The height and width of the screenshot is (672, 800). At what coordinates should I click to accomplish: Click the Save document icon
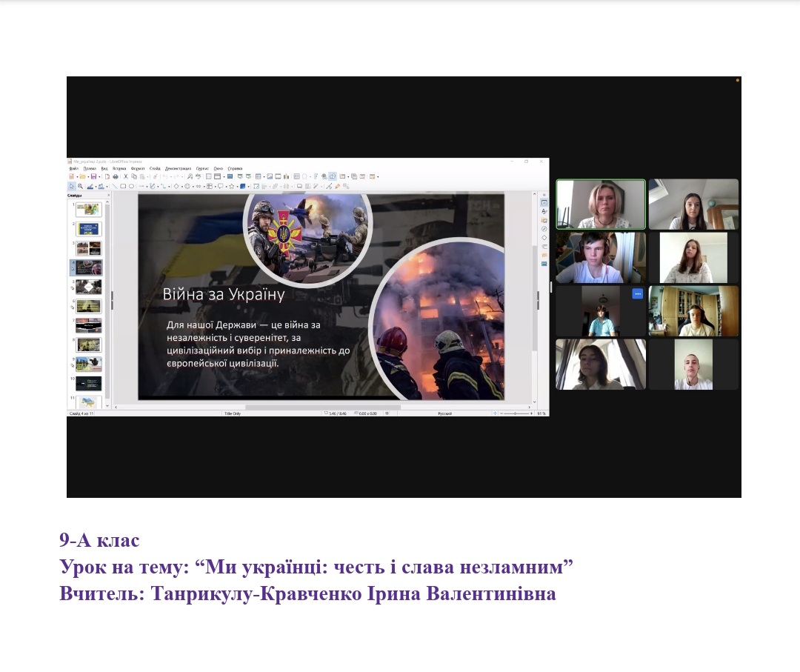pyautogui.click(x=93, y=176)
